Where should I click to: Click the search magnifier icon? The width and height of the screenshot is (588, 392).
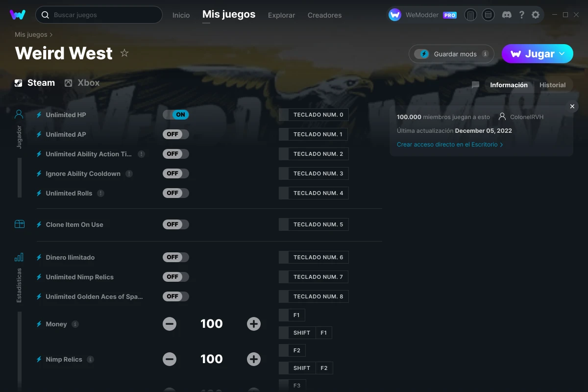(x=45, y=15)
